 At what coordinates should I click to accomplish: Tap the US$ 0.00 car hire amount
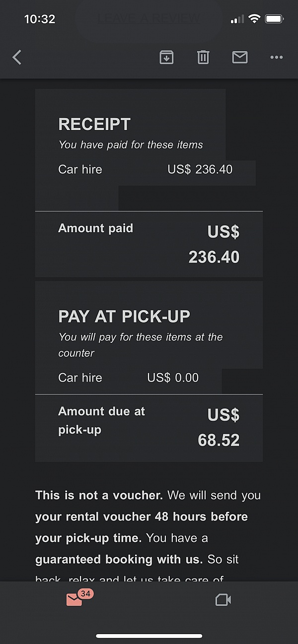tap(173, 378)
